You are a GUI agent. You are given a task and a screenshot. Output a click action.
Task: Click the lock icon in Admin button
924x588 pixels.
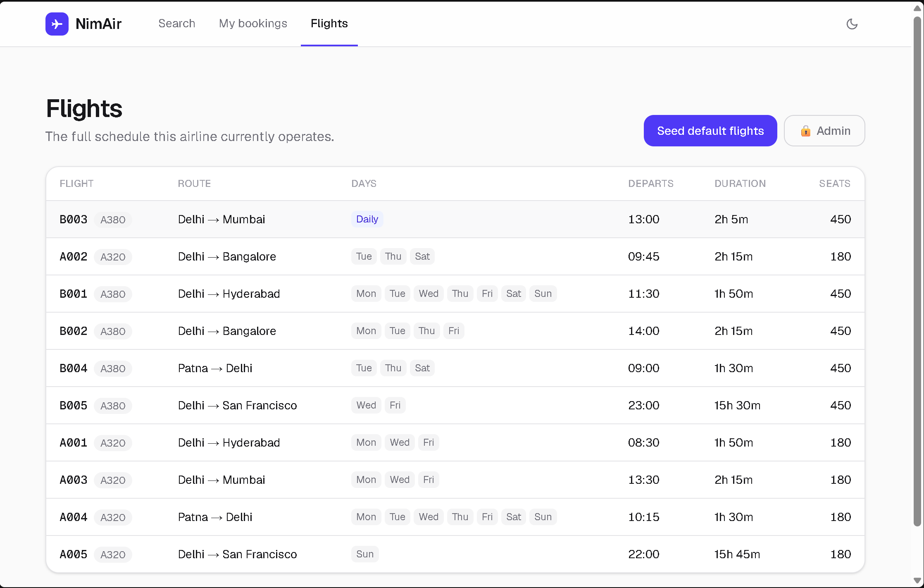[x=805, y=131]
